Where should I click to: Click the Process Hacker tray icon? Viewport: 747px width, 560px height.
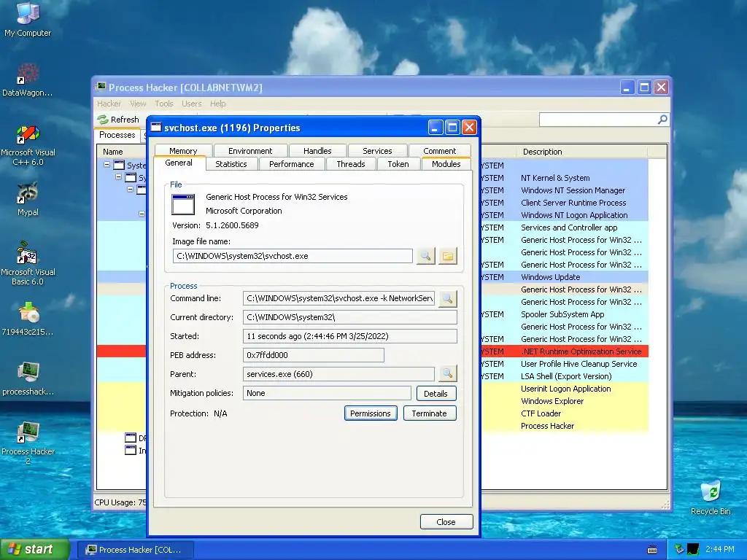[x=693, y=550]
